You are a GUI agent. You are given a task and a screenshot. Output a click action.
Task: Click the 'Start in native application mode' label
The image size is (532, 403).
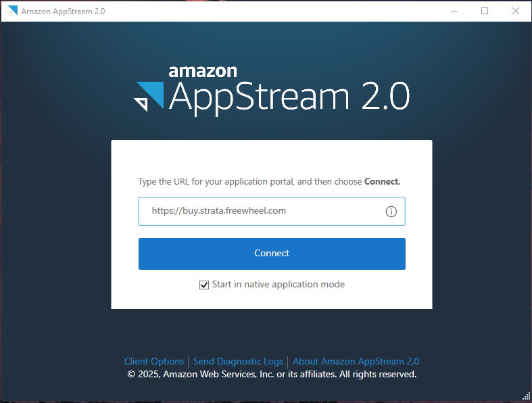(x=278, y=285)
